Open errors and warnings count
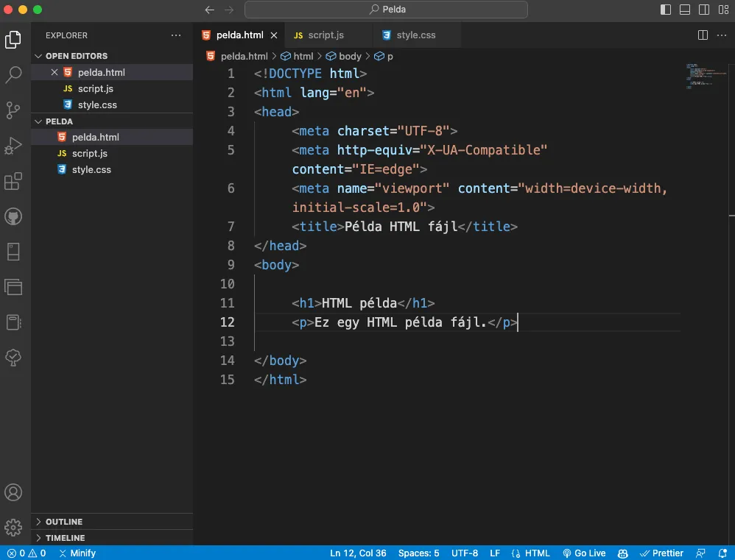735x560 pixels. (x=27, y=553)
